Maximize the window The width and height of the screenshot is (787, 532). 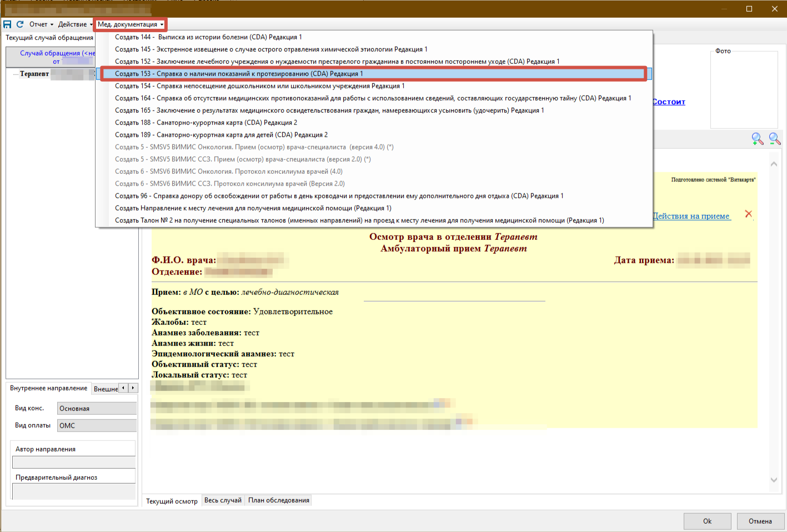pyautogui.click(x=749, y=9)
